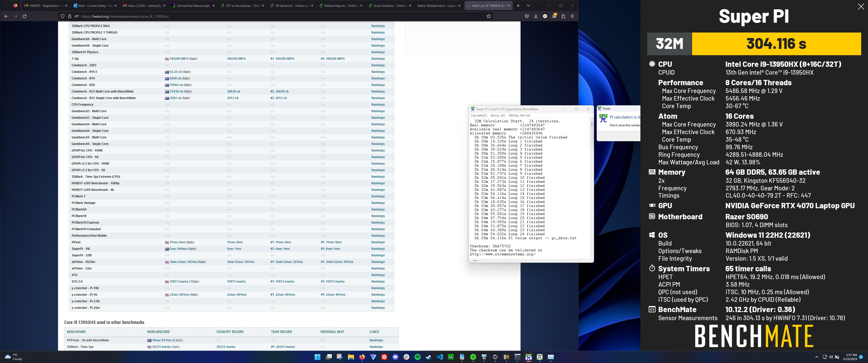Open PiFast 11sec 0ms world record

pyautogui.click(x=177, y=242)
